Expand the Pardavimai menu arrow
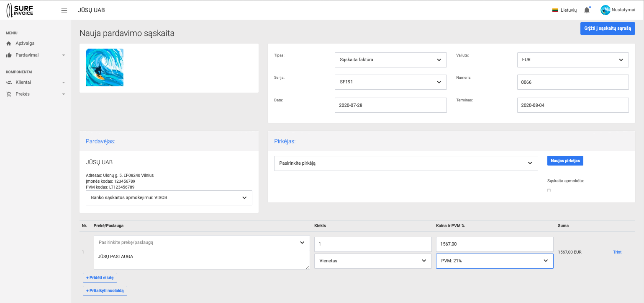Image resolution: width=644 pixels, height=303 pixels. point(64,55)
